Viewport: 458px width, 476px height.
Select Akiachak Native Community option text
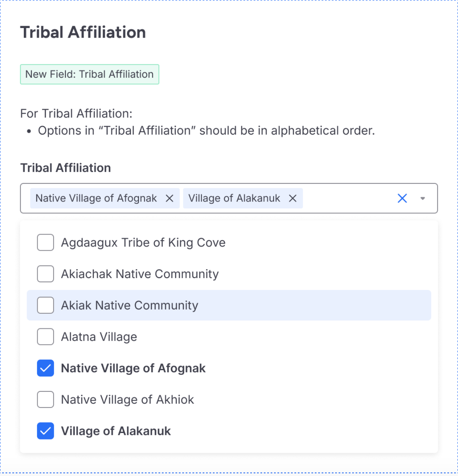point(140,274)
